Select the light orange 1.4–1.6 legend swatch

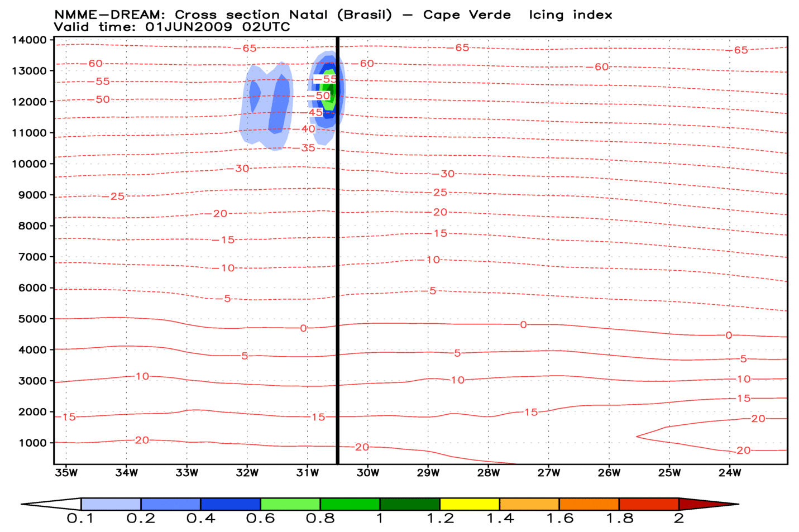pos(529,504)
